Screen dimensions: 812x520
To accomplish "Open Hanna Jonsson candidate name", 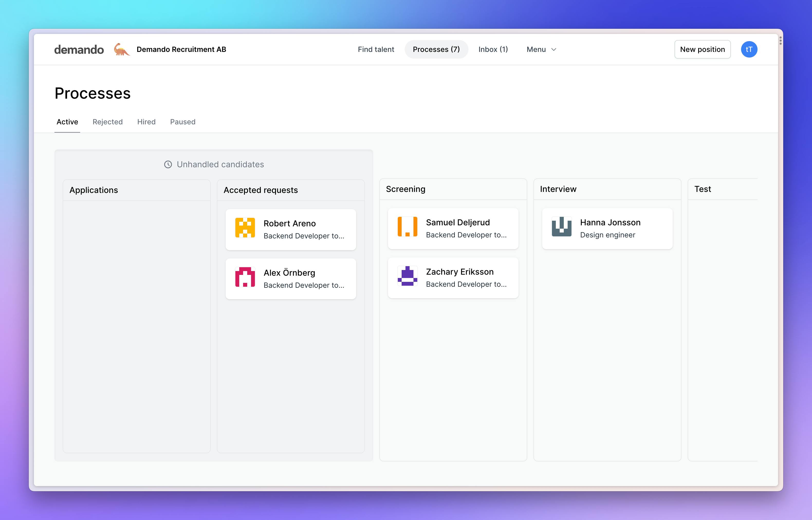I will point(610,222).
